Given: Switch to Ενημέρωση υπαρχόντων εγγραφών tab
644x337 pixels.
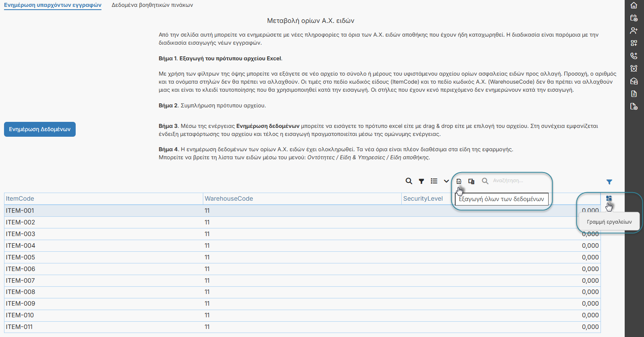Looking at the screenshot, I should click(53, 5).
